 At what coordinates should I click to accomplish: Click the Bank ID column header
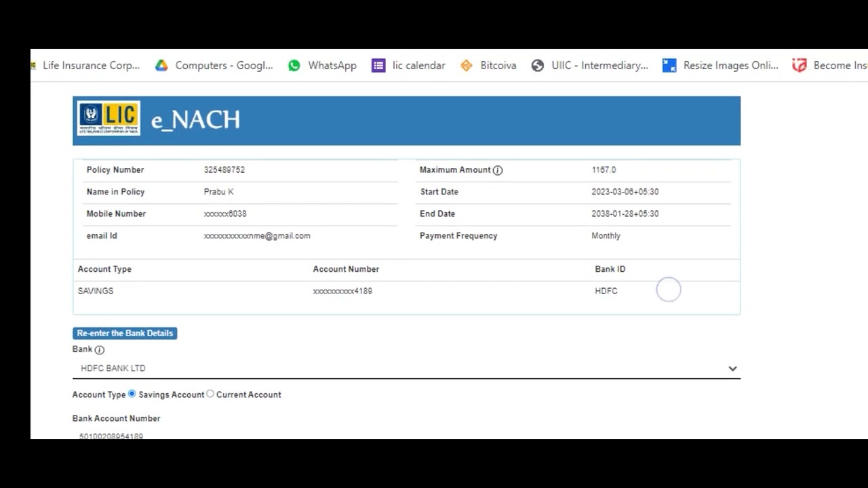pyautogui.click(x=610, y=269)
